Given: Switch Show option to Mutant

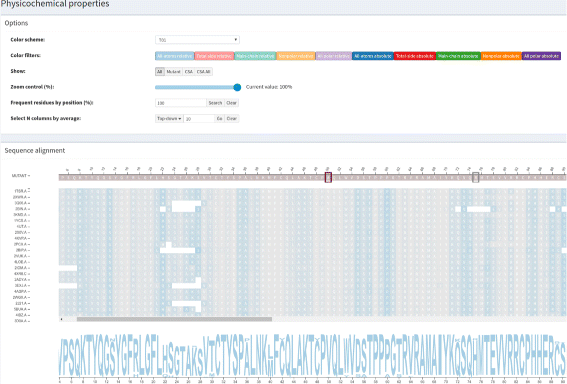Looking at the screenshot, I should [x=173, y=72].
